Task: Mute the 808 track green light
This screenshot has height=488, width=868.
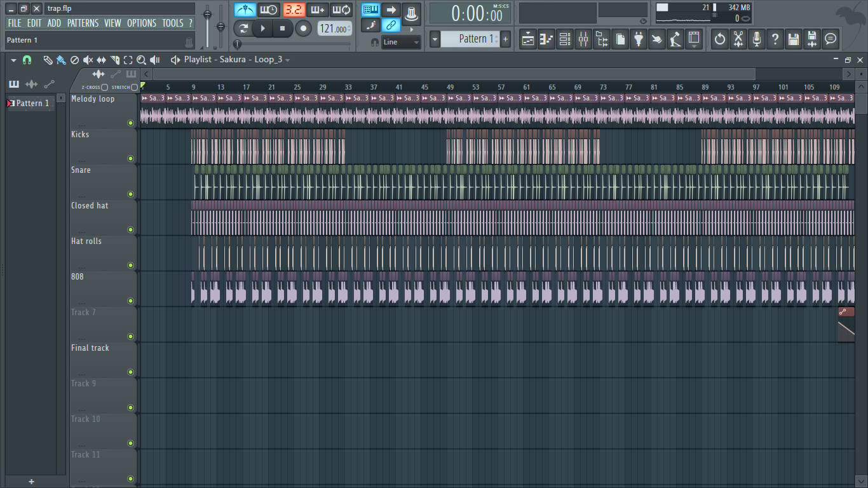Action: (131, 301)
